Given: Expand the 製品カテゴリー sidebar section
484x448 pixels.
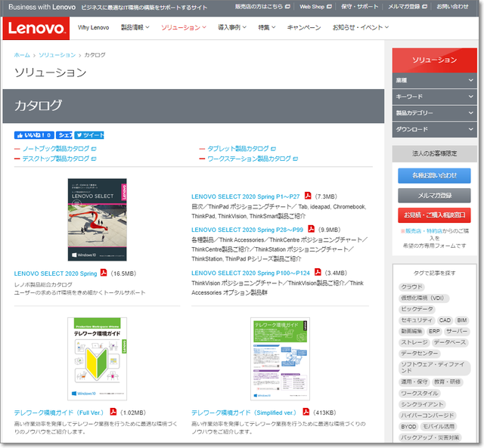Looking at the screenshot, I should tap(433, 113).
